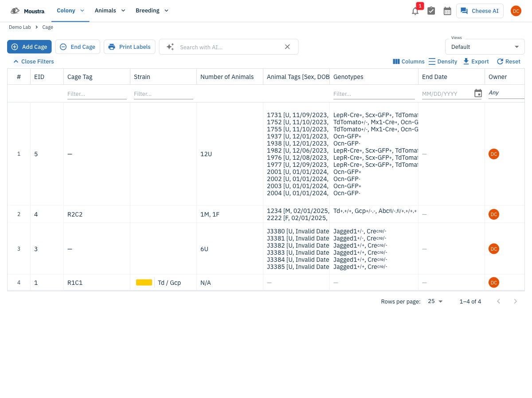
Task: Filter by Cage Tag field
Action: coord(97,94)
